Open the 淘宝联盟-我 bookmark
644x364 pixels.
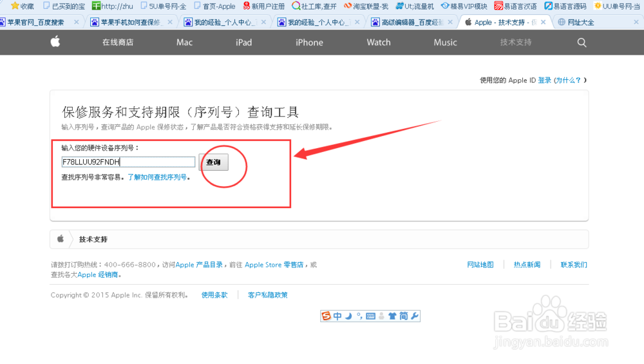click(x=366, y=6)
